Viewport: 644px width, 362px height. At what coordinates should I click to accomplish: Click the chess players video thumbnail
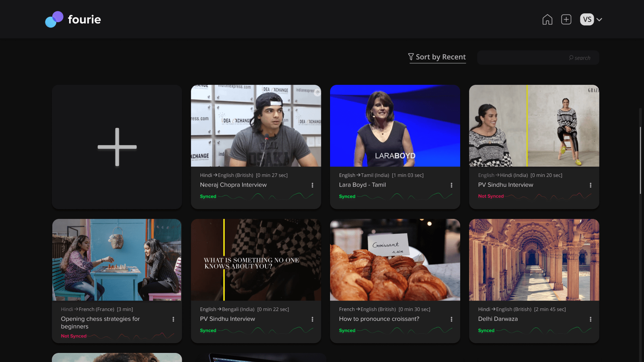117,260
